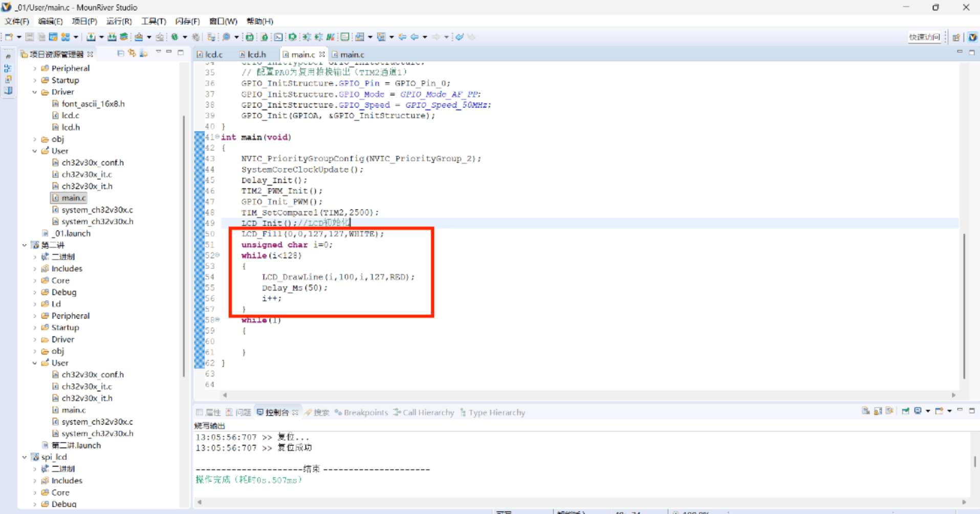This screenshot has height=514, width=980.
Task: Toggle Link with Editor in the project explorer
Action: tap(132, 53)
